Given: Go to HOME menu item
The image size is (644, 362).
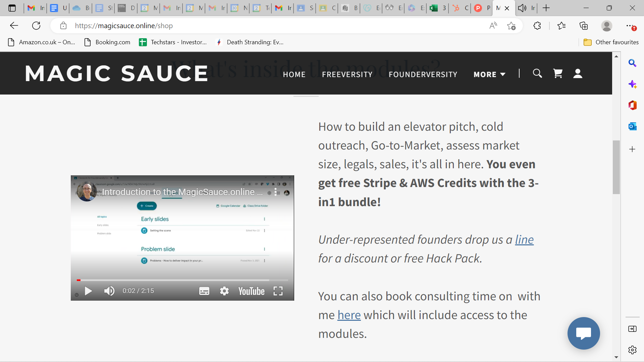Looking at the screenshot, I should (x=294, y=74).
